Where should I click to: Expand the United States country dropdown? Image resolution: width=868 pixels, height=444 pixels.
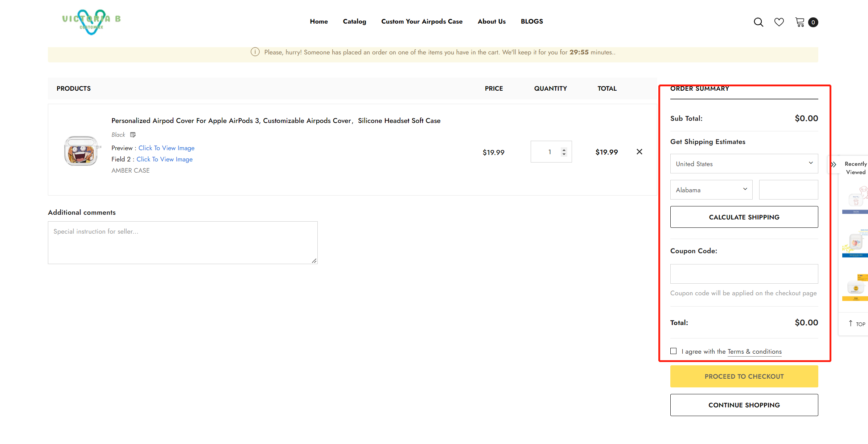pos(744,164)
